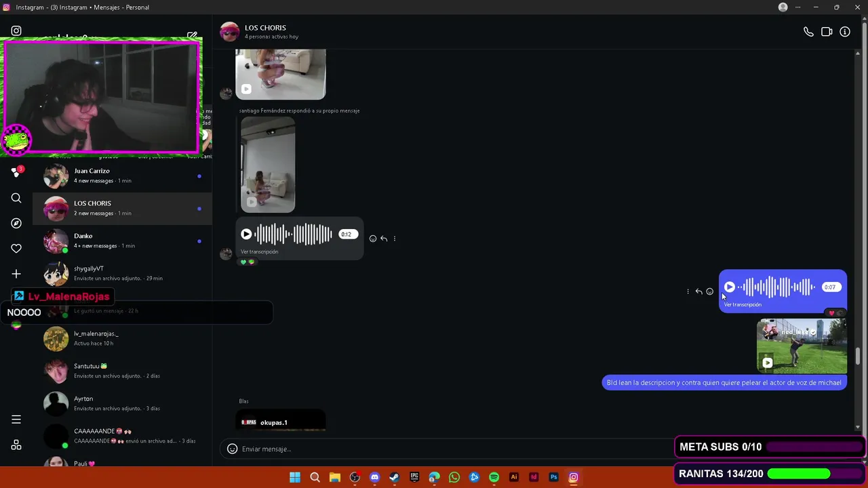Open notifications heart icon
Viewport: 868px width, 488px height.
pos(16,249)
